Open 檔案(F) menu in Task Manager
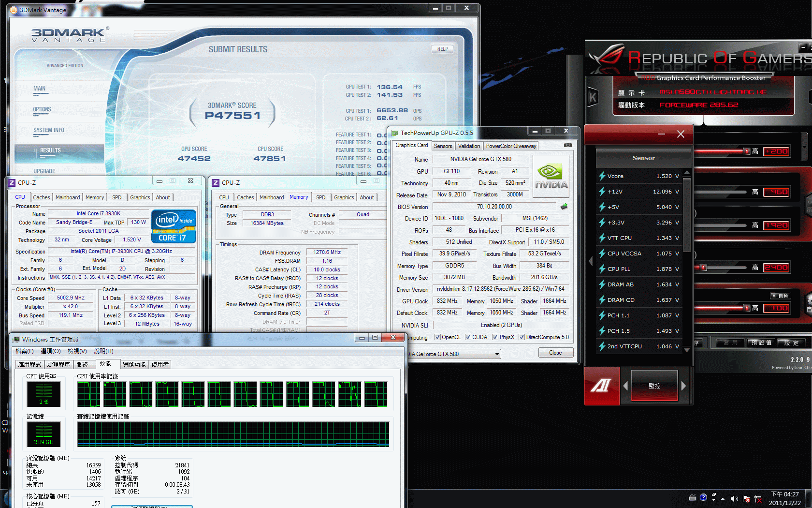The image size is (812, 508). click(25, 351)
